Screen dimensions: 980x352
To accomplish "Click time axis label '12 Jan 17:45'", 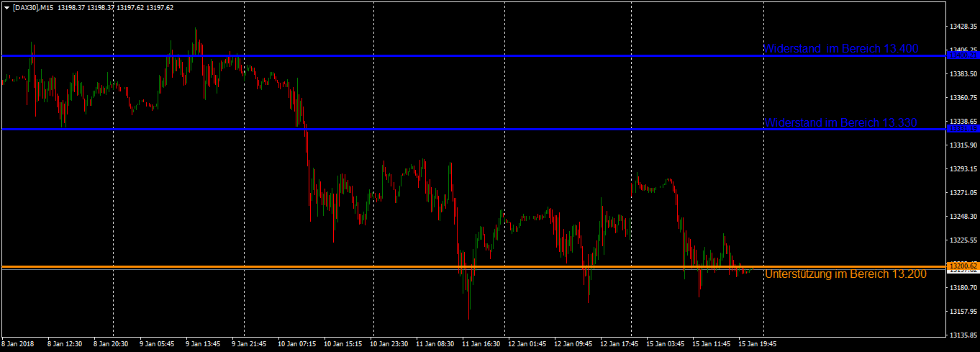I will click(x=621, y=344).
